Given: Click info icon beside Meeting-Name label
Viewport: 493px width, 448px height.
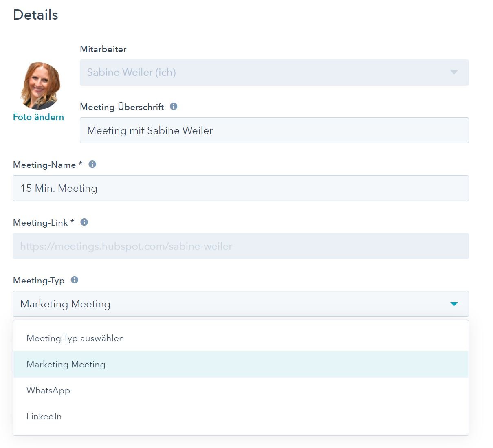Looking at the screenshot, I should 92,164.
